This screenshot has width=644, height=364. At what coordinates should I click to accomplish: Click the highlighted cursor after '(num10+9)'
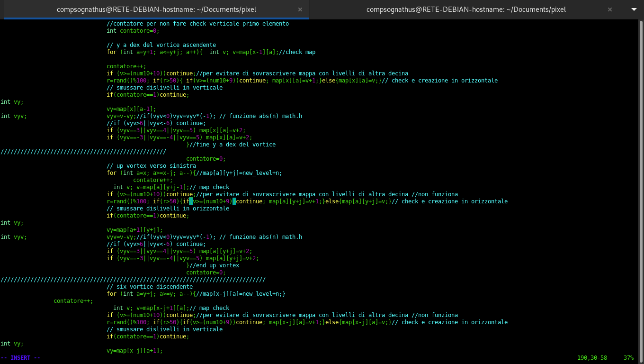234,201
